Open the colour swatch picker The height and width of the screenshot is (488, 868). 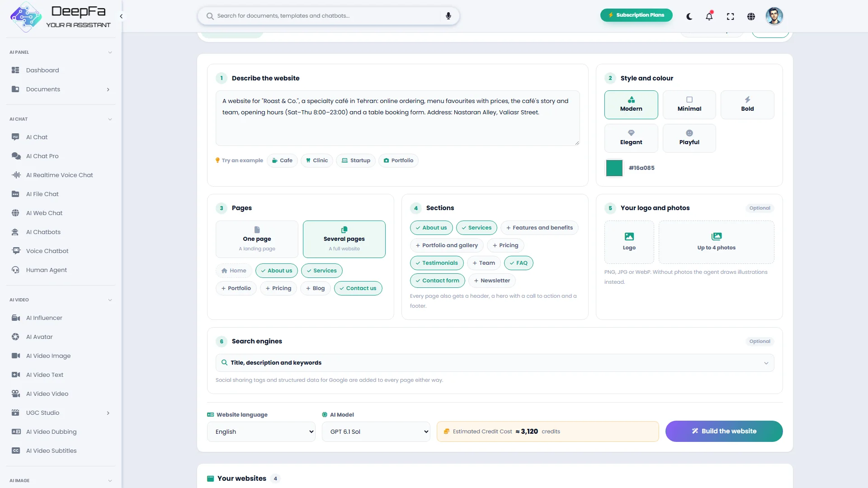tap(614, 168)
